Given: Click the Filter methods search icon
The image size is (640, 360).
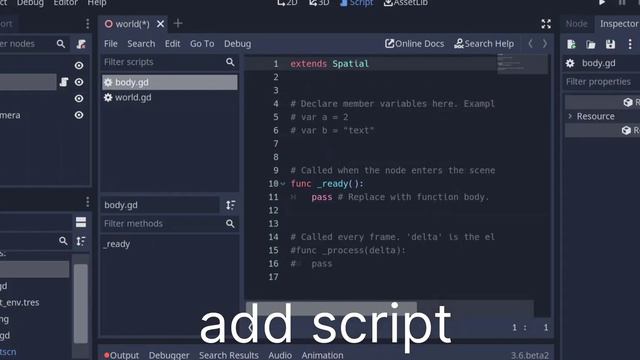Looking at the screenshot, I should pyautogui.click(x=230, y=224).
